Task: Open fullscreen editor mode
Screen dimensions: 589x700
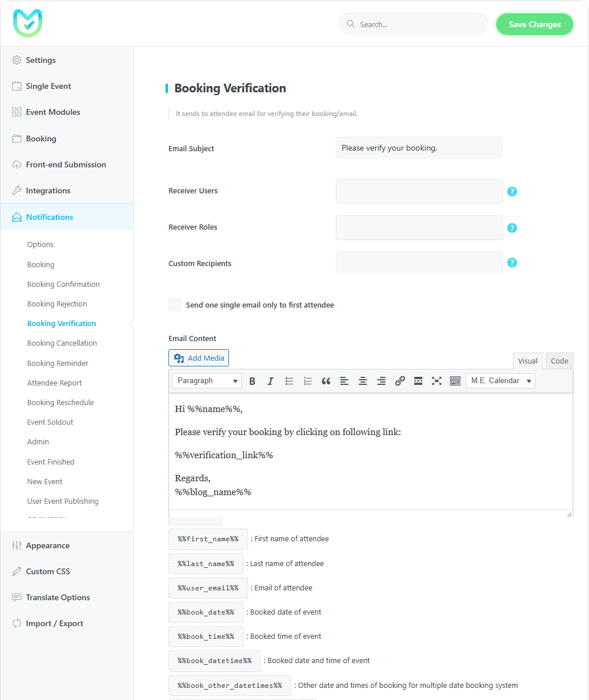Action: (437, 381)
